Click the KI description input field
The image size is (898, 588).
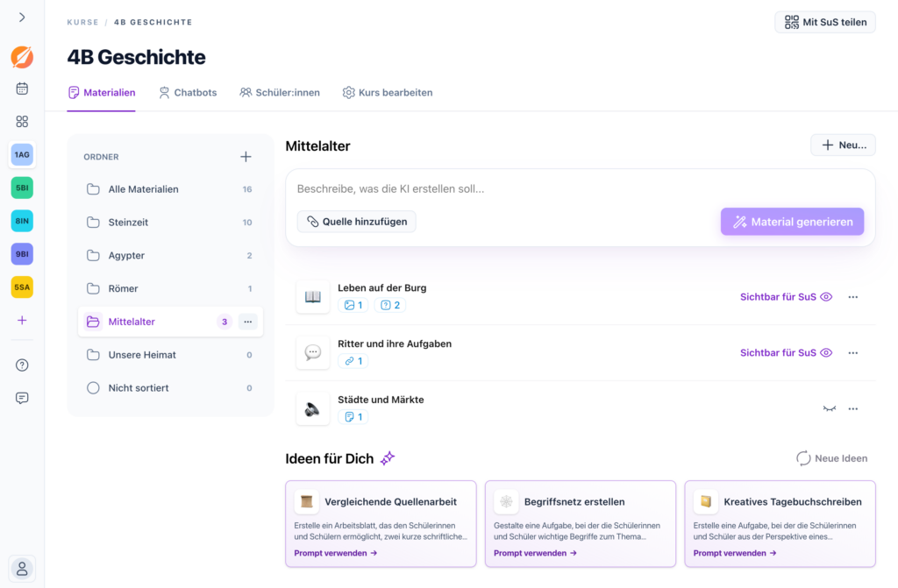579,188
